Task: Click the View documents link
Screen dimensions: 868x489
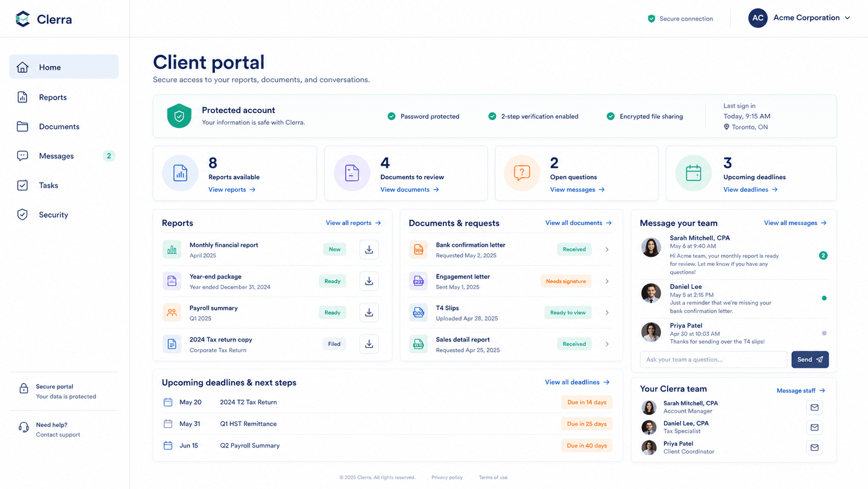Action: (410, 190)
